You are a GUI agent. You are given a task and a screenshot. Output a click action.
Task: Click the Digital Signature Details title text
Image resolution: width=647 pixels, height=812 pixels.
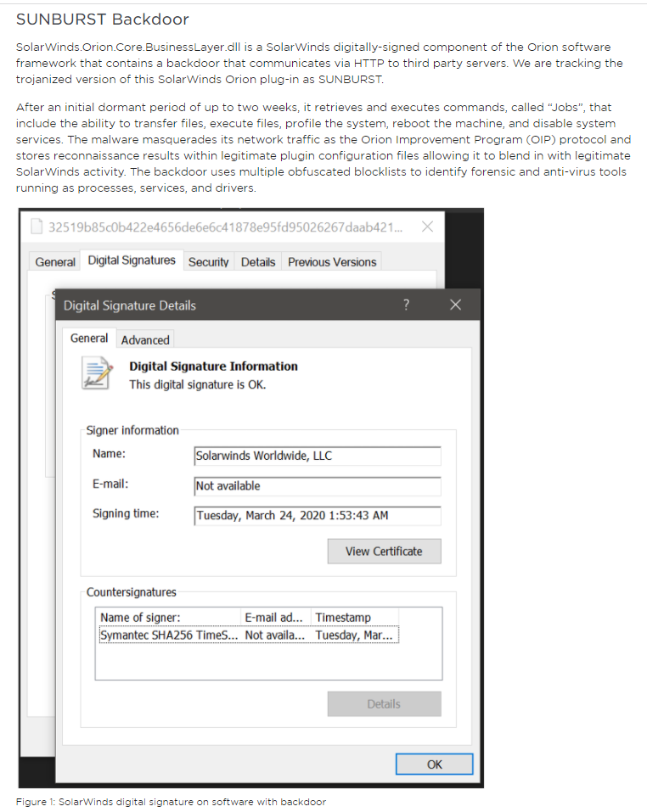coord(130,305)
